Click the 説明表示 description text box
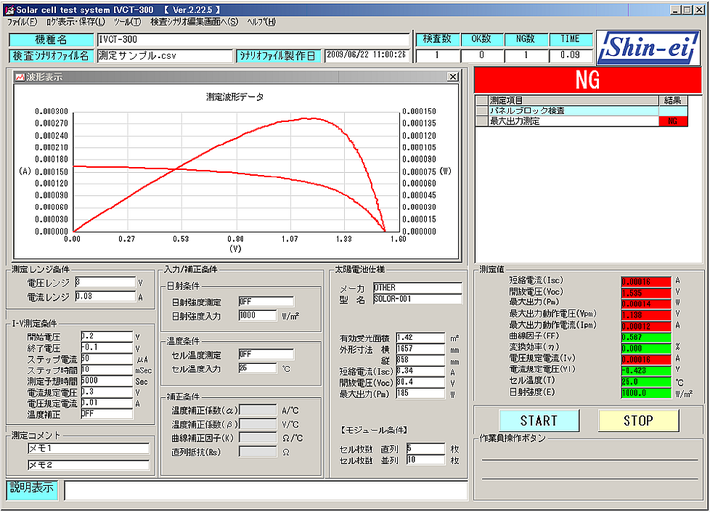 click(x=266, y=491)
